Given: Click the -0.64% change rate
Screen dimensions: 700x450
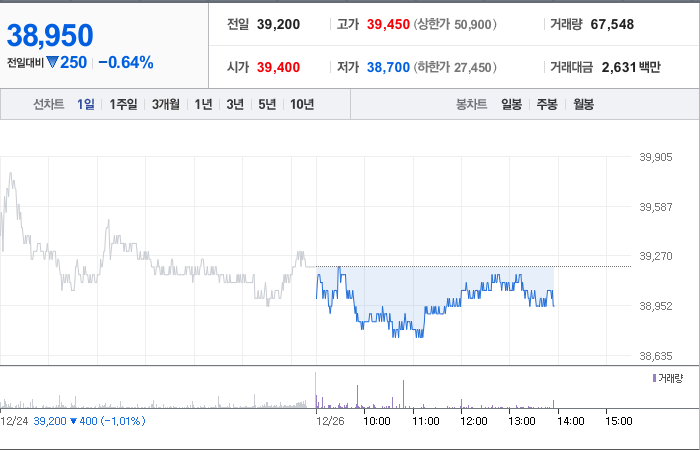Looking at the screenshot, I should coord(125,62).
